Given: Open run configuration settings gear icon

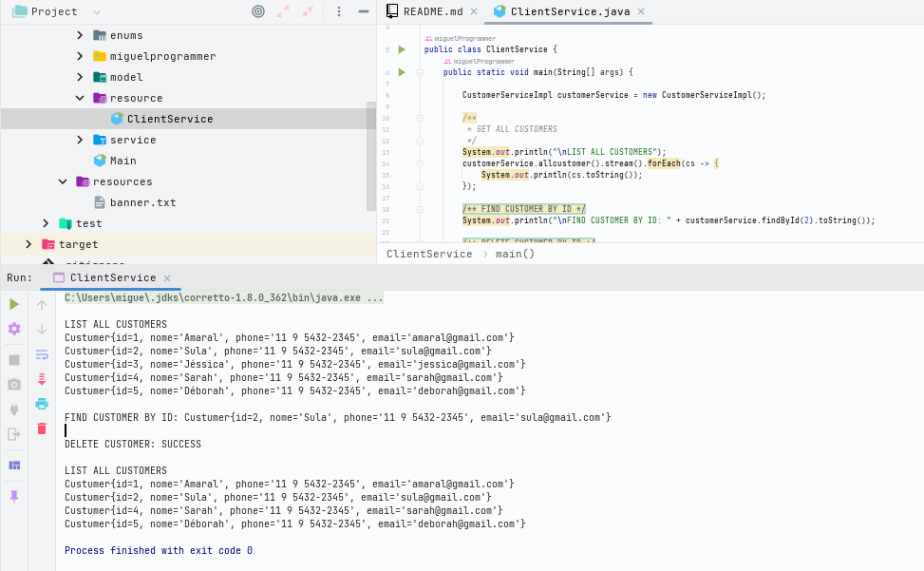Looking at the screenshot, I should tap(14, 329).
